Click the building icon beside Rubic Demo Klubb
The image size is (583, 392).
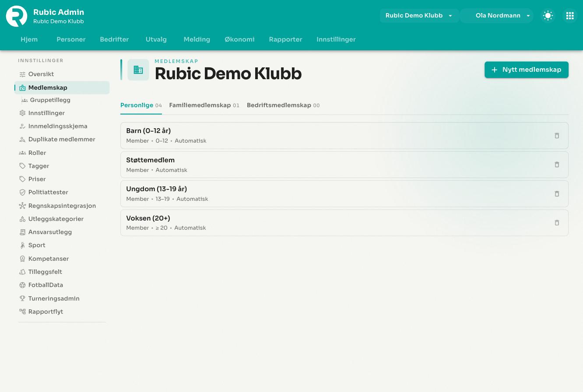(138, 70)
